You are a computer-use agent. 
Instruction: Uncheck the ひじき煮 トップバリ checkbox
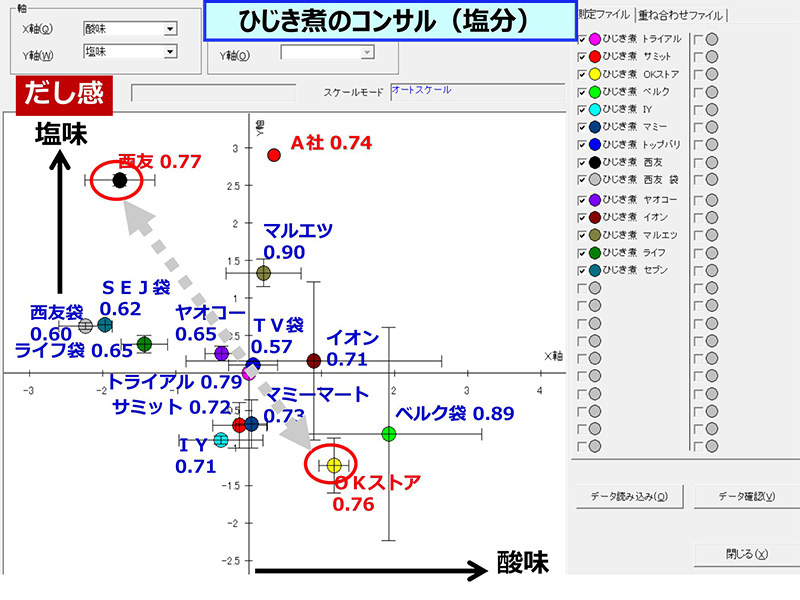[x=582, y=145]
